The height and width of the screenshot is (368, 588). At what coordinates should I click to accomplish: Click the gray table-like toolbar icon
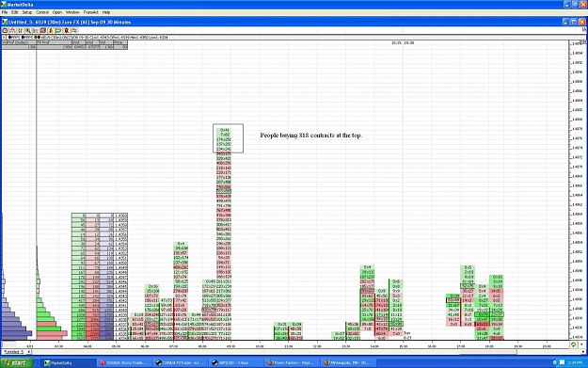pyautogui.click(x=35, y=30)
